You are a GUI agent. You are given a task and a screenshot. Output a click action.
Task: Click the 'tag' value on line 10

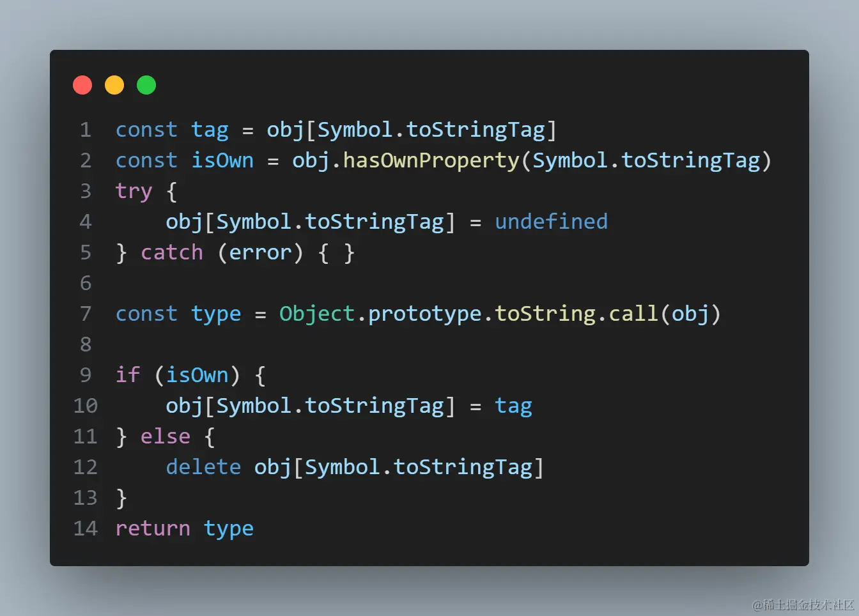[x=514, y=406]
